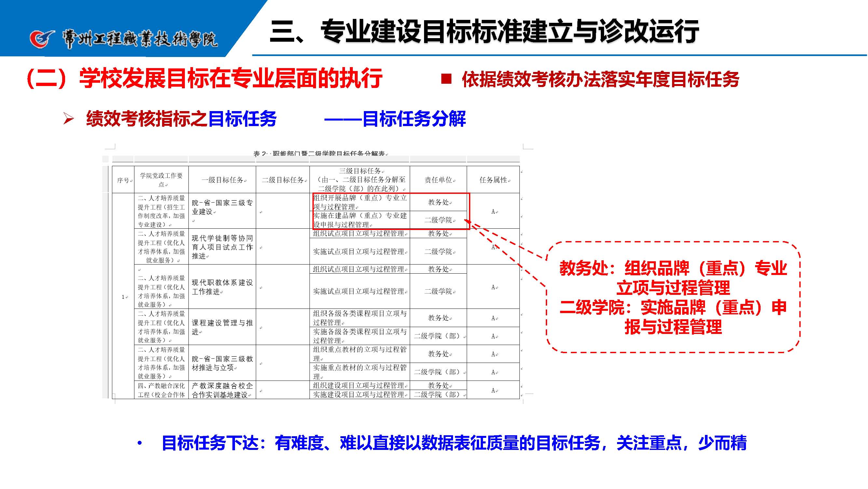Click the college logo emblem
Screen dimensions: 868x489
click(x=42, y=39)
